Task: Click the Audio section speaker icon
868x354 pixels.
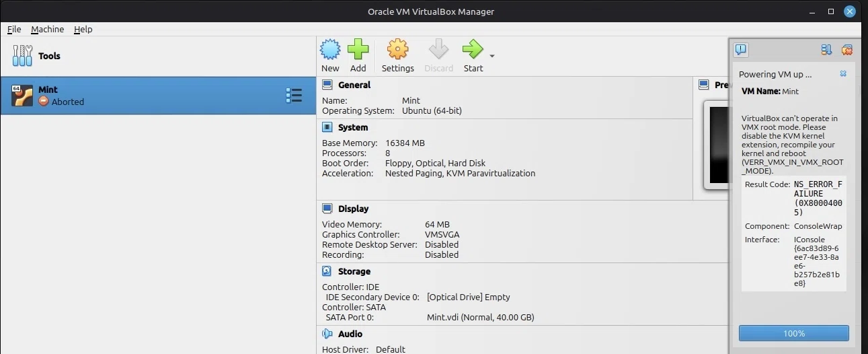Action: [327, 334]
